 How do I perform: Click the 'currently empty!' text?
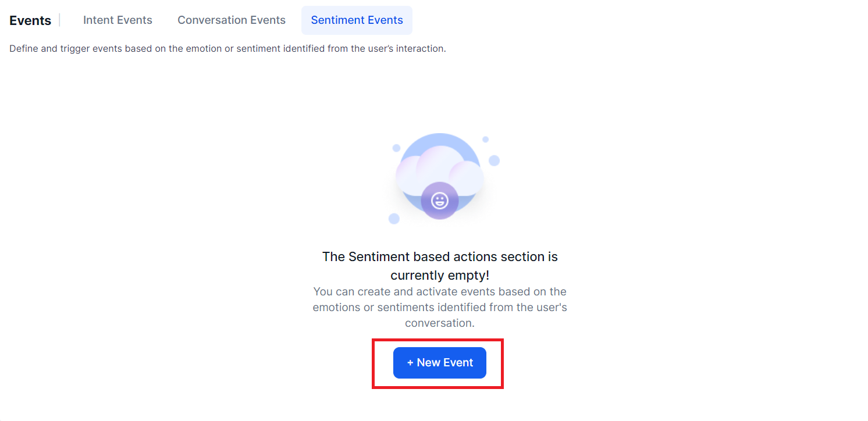pyautogui.click(x=440, y=275)
